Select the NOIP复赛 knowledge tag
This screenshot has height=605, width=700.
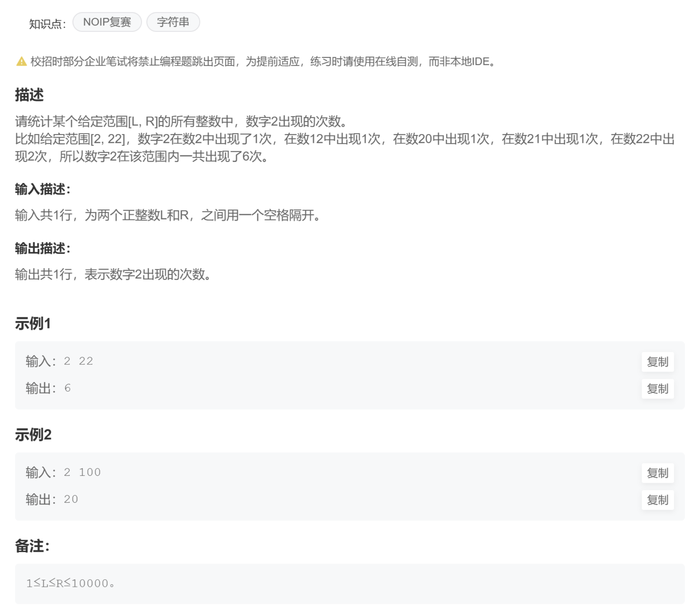point(107,22)
